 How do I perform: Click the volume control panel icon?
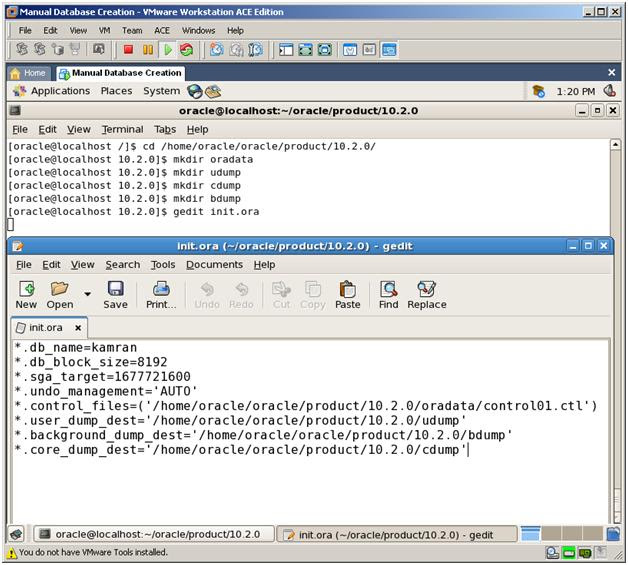[610, 91]
